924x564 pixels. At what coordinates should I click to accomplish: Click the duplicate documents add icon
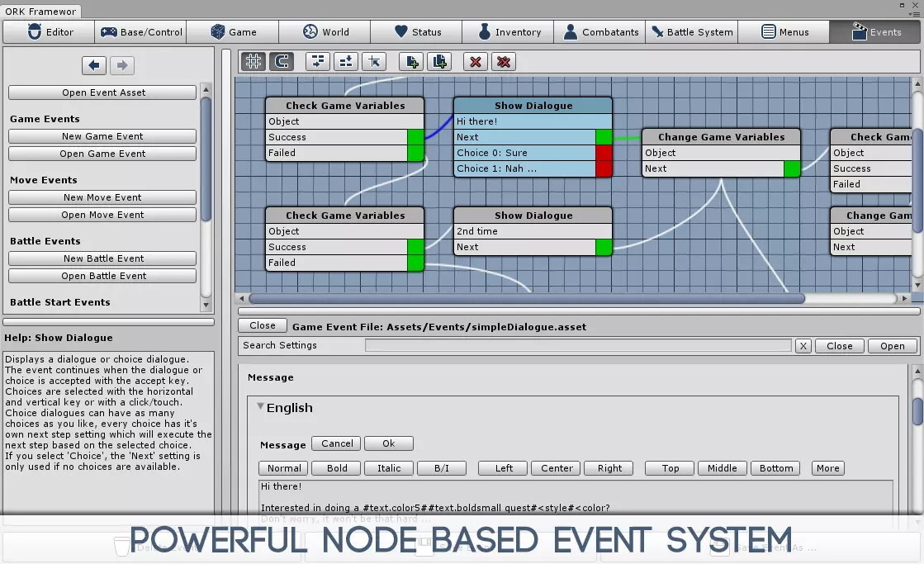(439, 61)
